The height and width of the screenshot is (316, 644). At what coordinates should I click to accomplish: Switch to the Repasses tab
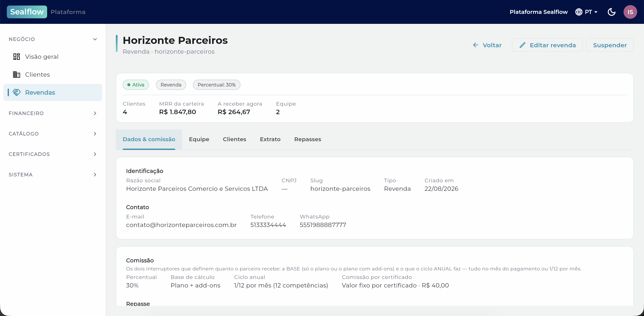click(x=308, y=139)
